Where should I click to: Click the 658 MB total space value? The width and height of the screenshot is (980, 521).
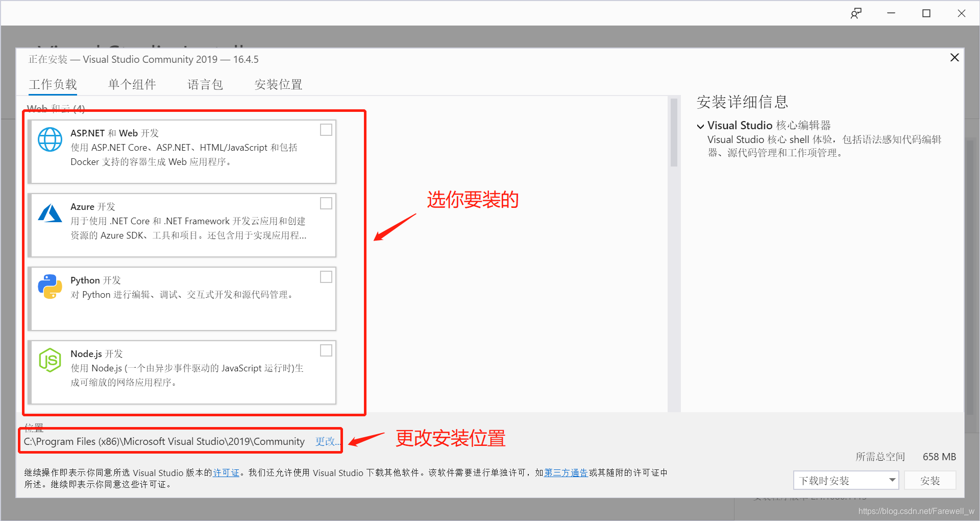[x=939, y=457]
